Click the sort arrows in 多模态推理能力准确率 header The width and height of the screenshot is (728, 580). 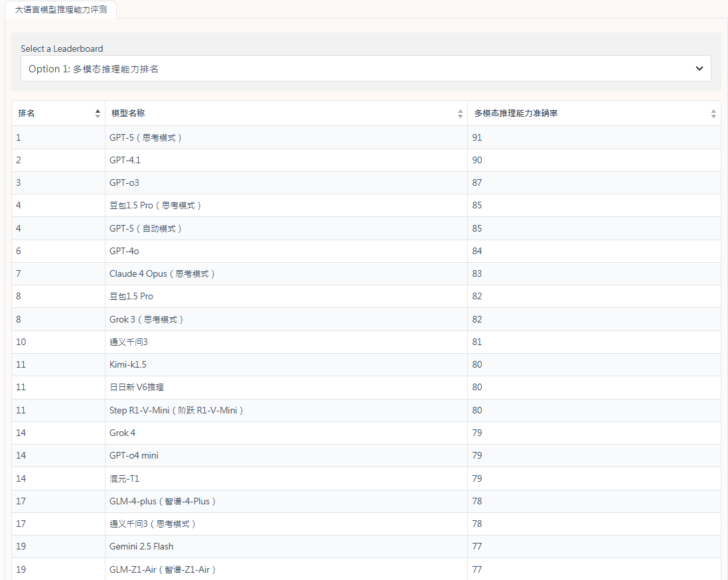(x=713, y=113)
